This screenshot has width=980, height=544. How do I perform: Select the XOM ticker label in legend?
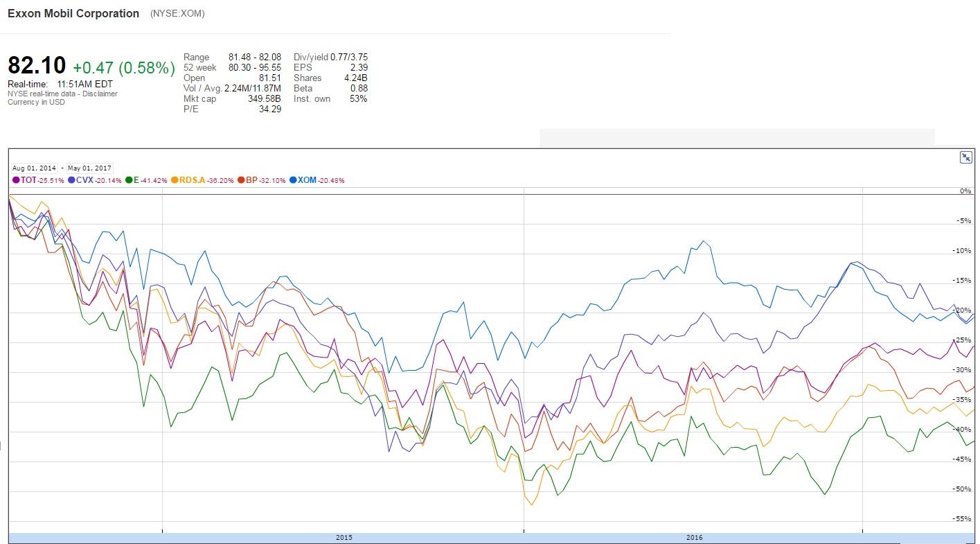[x=307, y=180]
